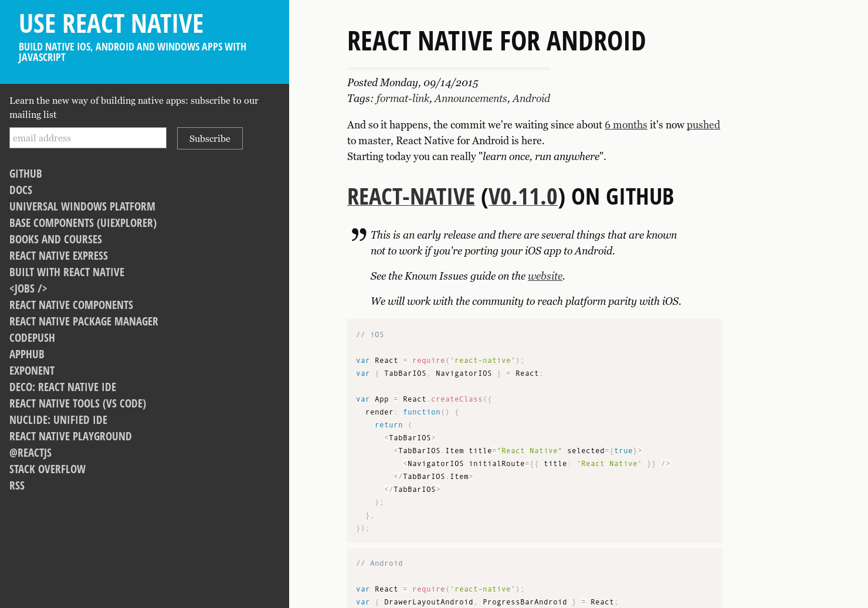Click the '// Android' code comment
This screenshot has height=608, width=868.
[379, 563]
